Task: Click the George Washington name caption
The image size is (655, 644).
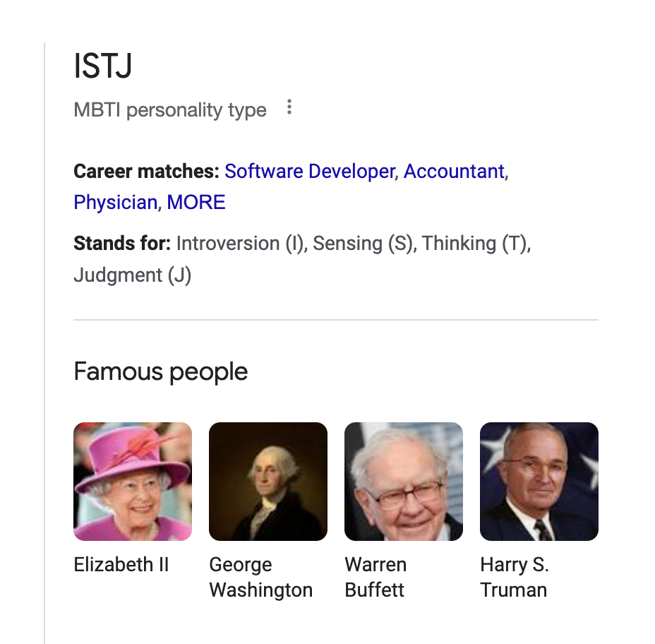Action: [260, 578]
